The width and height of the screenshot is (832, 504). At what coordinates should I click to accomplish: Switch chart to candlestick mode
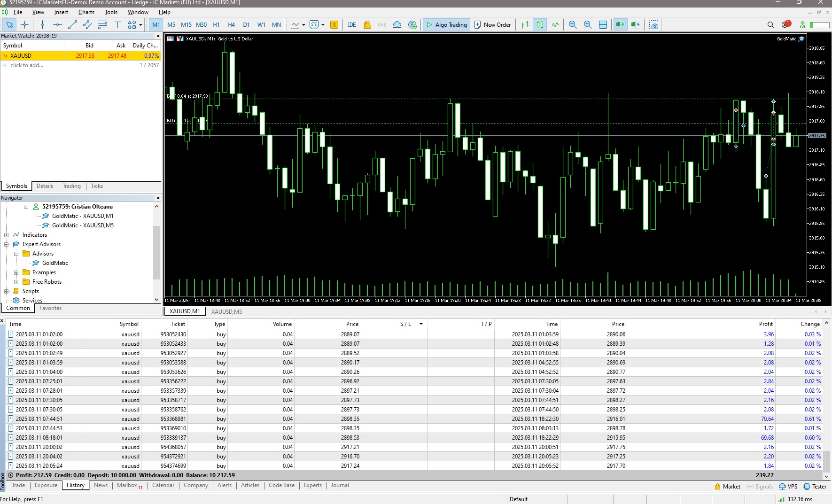click(540, 25)
